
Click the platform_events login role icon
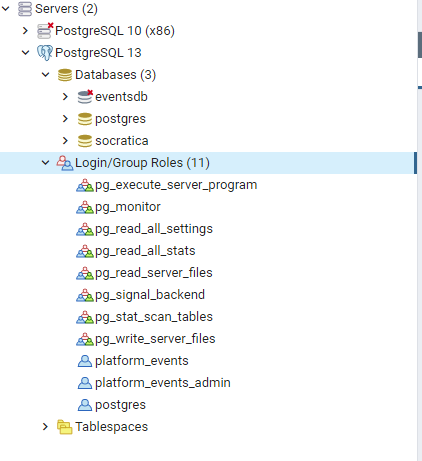(x=85, y=361)
